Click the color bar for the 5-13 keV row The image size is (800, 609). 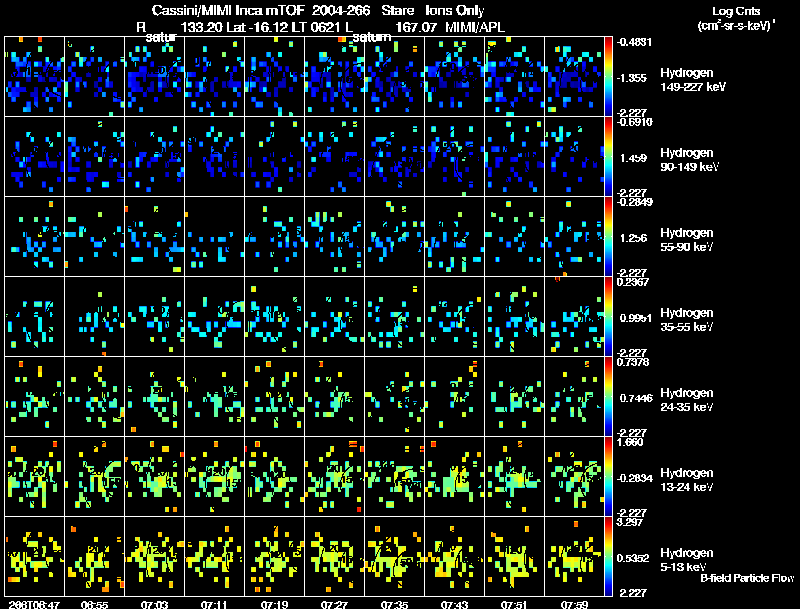pyautogui.click(x=608, y=557)
